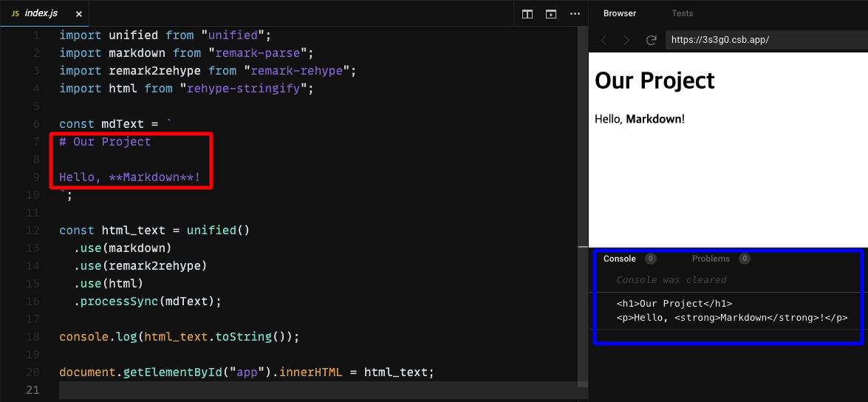Image resolution: width=868 pixels, height=402 pixels.
Task: Click the Problems count badge
Action: (745, 259)
